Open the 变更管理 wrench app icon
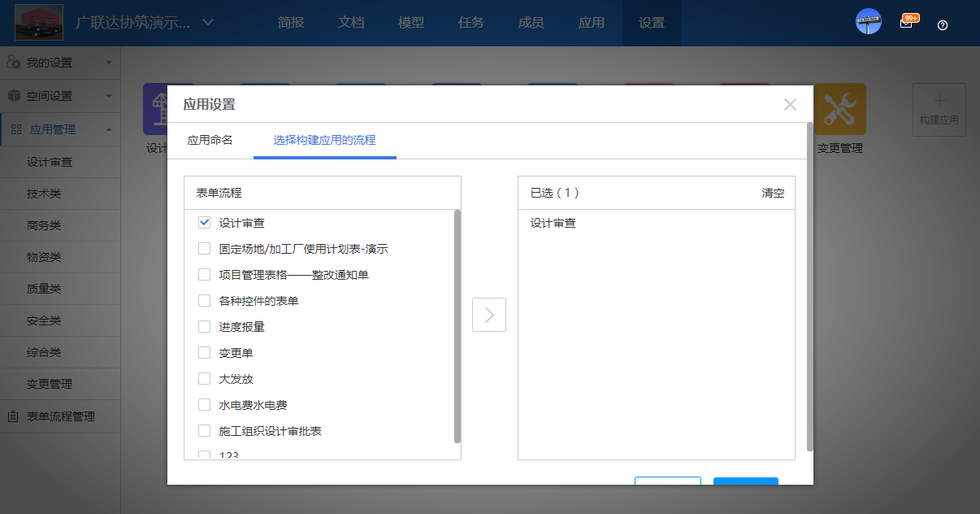The image size is (980, 514). point(839,109)
